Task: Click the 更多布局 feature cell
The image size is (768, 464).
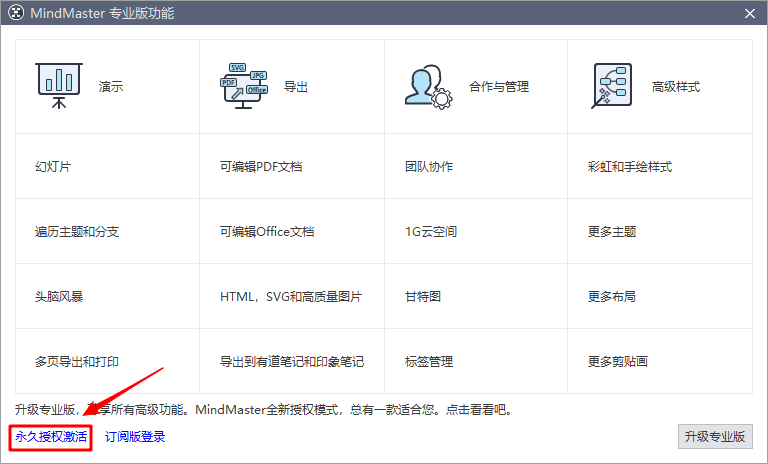Action: [x=660, y=296]
